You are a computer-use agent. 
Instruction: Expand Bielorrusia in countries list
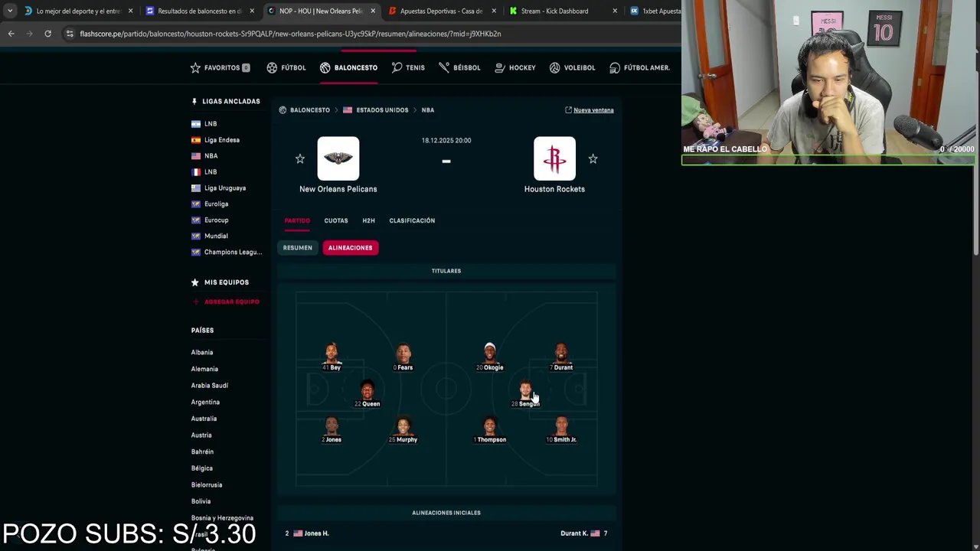coord(207,485)
